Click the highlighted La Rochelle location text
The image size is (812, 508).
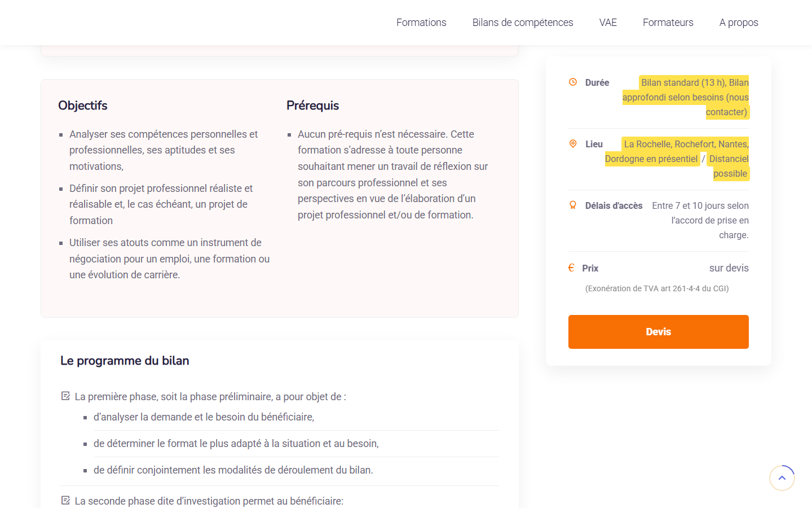pos(677,159)
